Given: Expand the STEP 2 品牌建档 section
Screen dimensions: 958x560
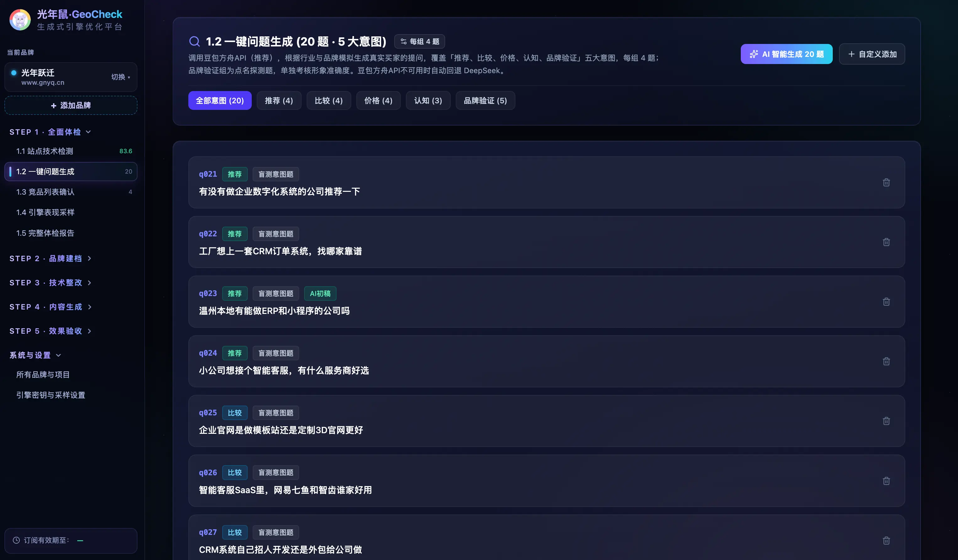Looking at the screenshot, I should [x=50, y=259].
